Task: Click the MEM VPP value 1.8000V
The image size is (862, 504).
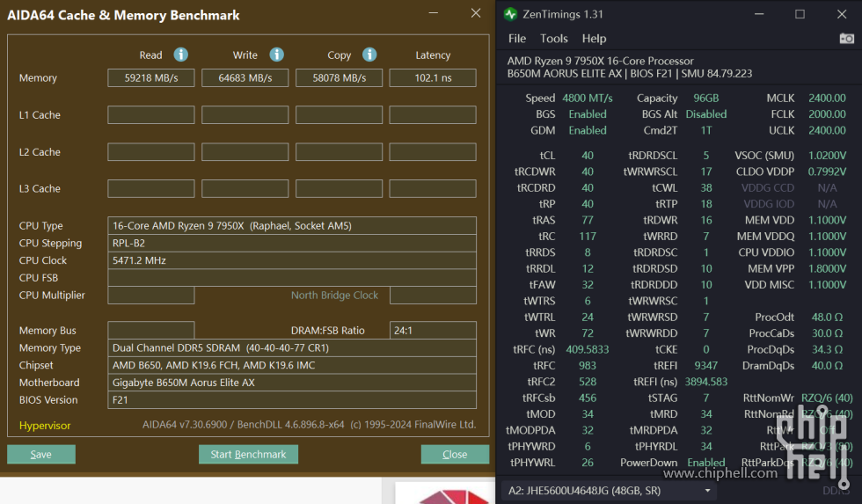Action: 827,269
